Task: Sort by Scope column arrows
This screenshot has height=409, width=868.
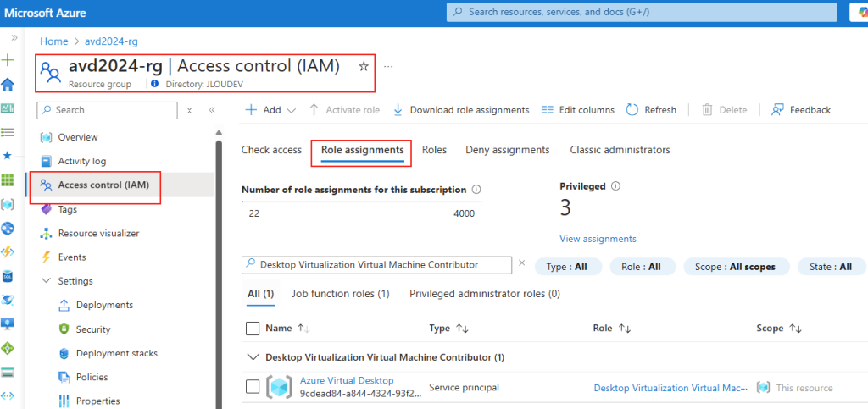Action: click(x=795, y=329)
